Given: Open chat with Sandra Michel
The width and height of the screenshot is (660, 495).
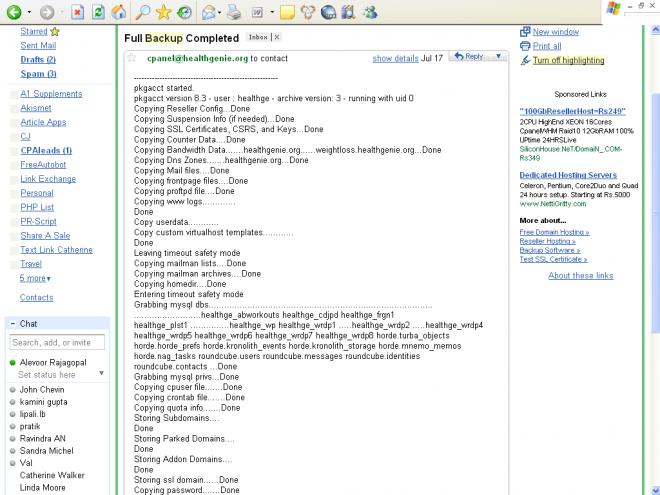Looking at the screenshot, I should click(x=46, y=451).
